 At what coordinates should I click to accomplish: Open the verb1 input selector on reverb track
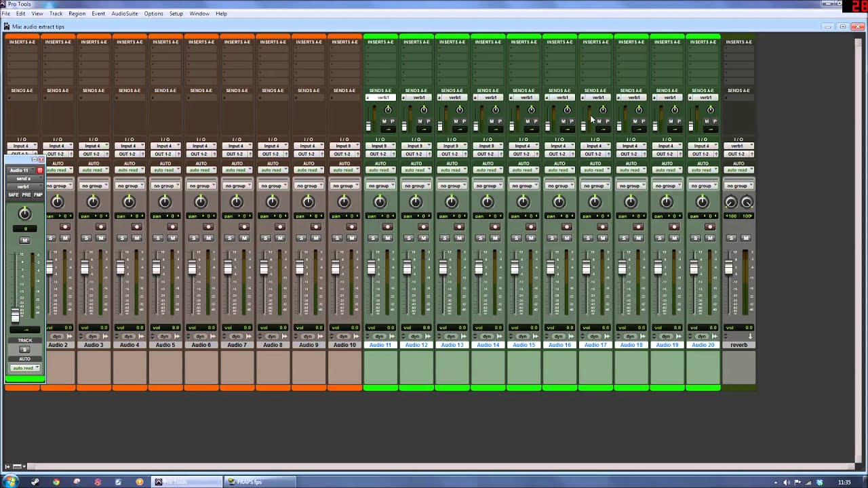tap(738, 146)
